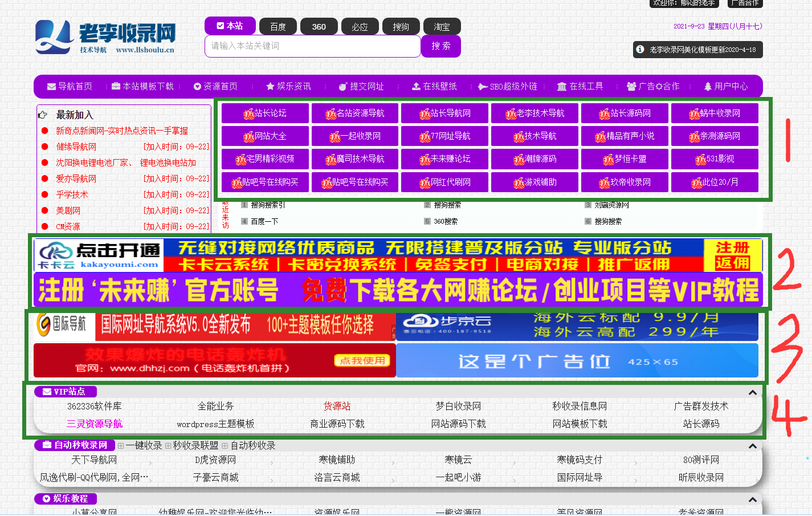812x516 pixels.
Task: Select the checked 本站 search scope
Action: pyautogui.click(x=230, y=26)
